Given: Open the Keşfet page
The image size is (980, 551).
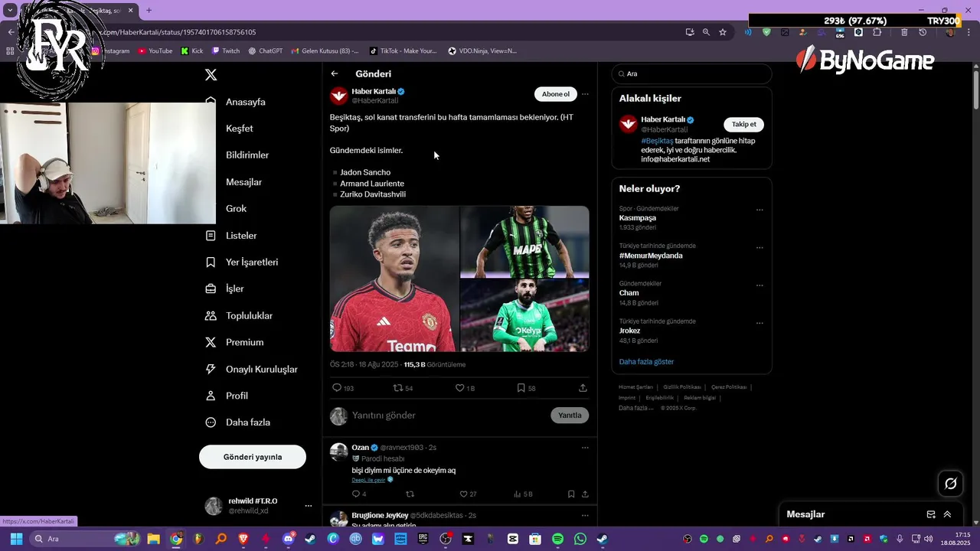Looking at the screenshot, I should point(239,129).
